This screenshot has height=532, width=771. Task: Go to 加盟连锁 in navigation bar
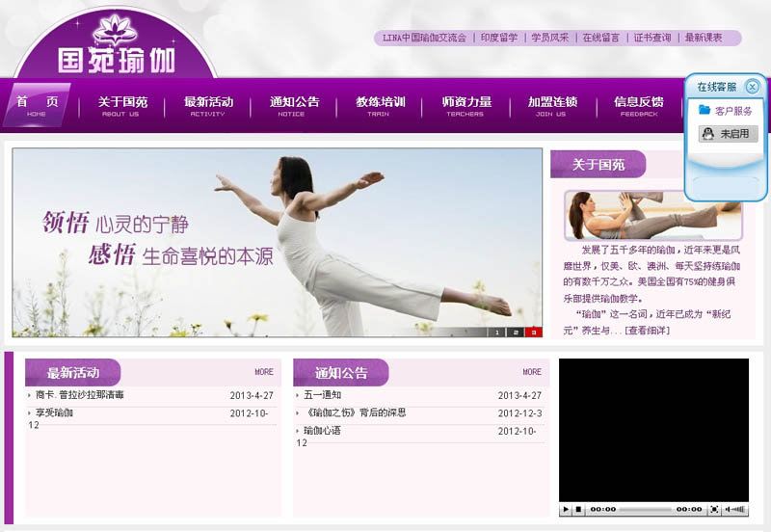pyautogui.click(x=551, y=105)
